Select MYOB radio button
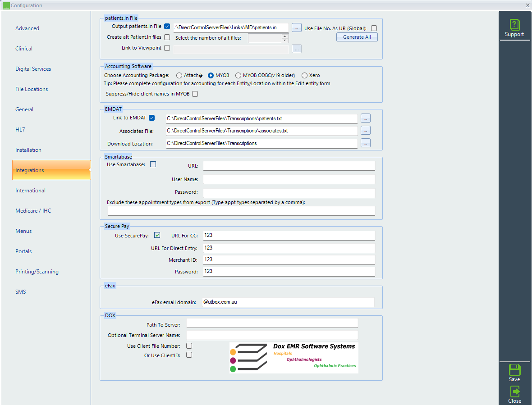532x405 pixels. (211, 76)
